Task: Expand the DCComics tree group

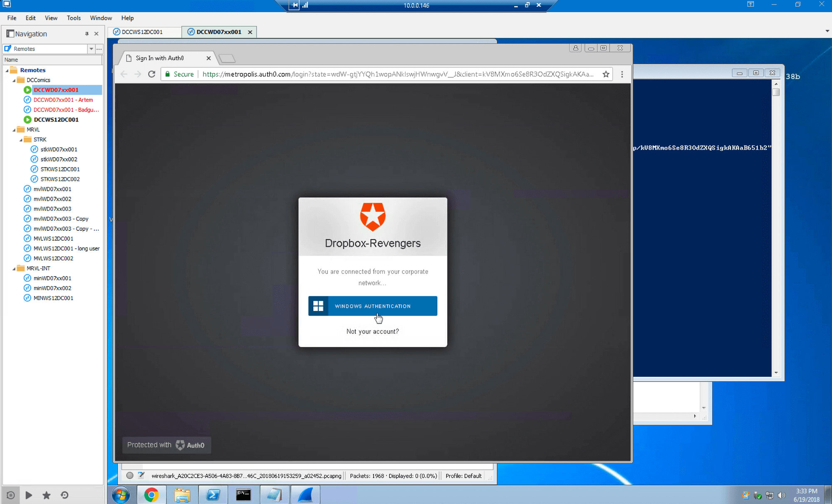Action: [x=13, y=80]
